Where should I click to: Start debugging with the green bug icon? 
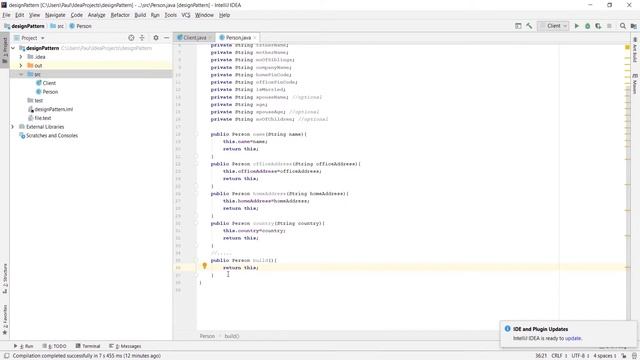point(587,26)
